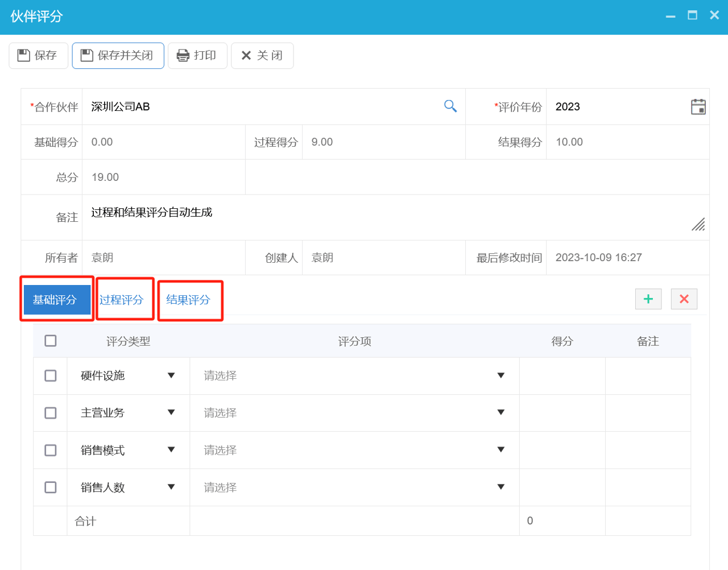Click the red X delete-row icon
The width and height of the screenshot is (728, 570).
coord(684,299)
